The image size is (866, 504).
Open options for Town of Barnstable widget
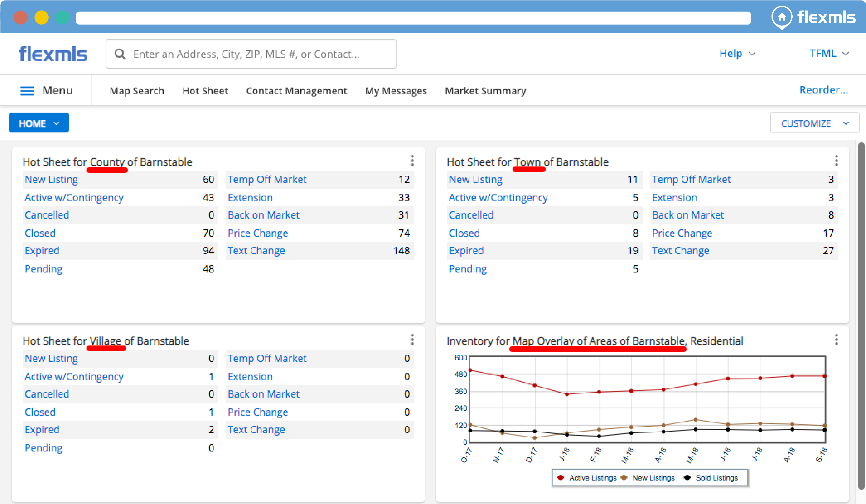tap(836, 161)
